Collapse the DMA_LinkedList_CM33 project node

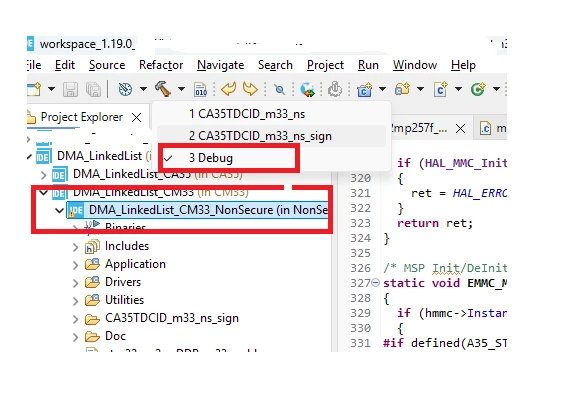(44, 192)
